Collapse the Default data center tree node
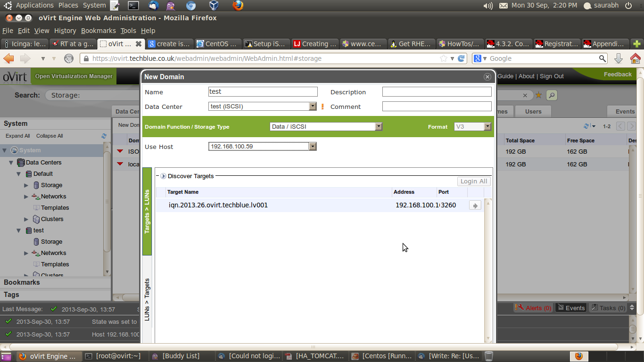The width and height of the screenshot is (644, 362). click(x=19, y=174)
